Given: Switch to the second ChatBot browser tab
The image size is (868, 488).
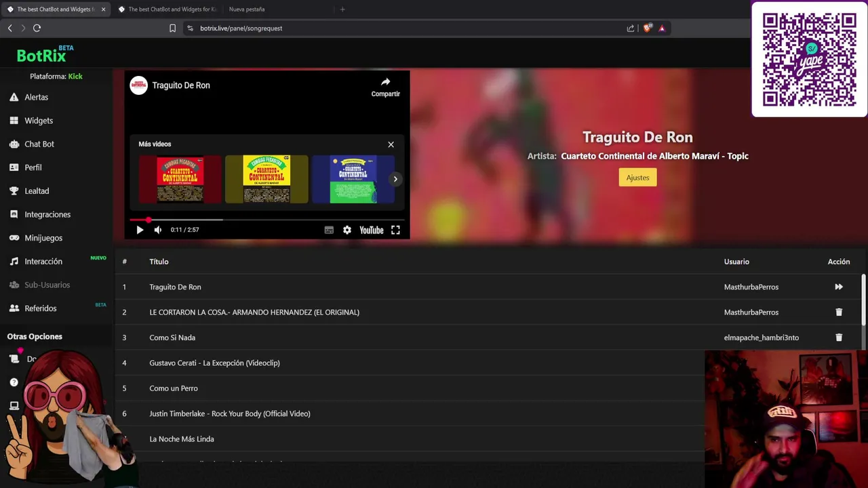Looking at the screenshot, I should point(167,9).
